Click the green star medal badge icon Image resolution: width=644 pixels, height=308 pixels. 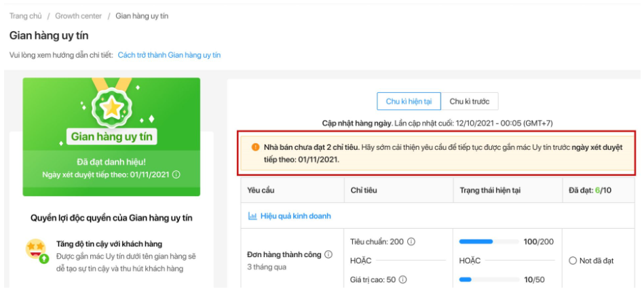click(111, 106)
